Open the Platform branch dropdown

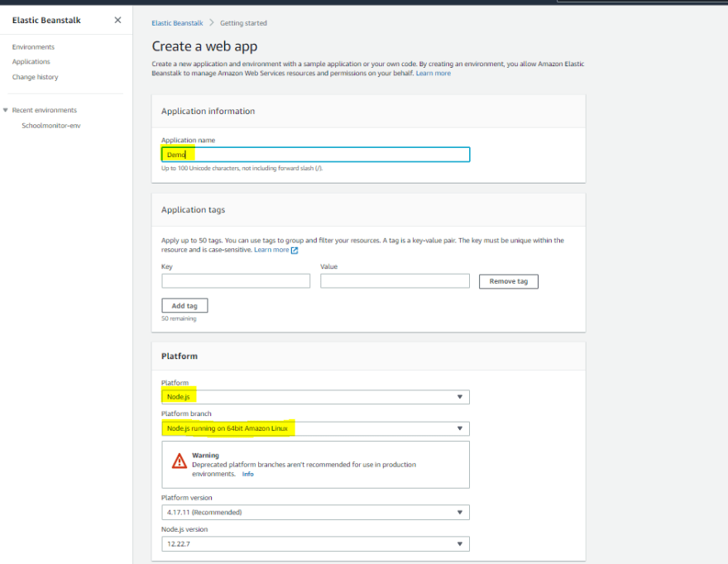[316, 428]
